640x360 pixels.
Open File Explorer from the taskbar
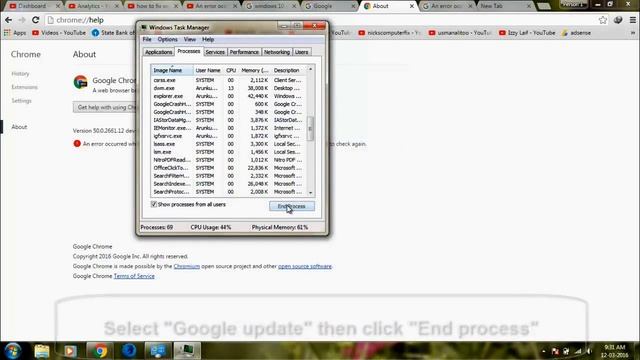click(41, 351)
